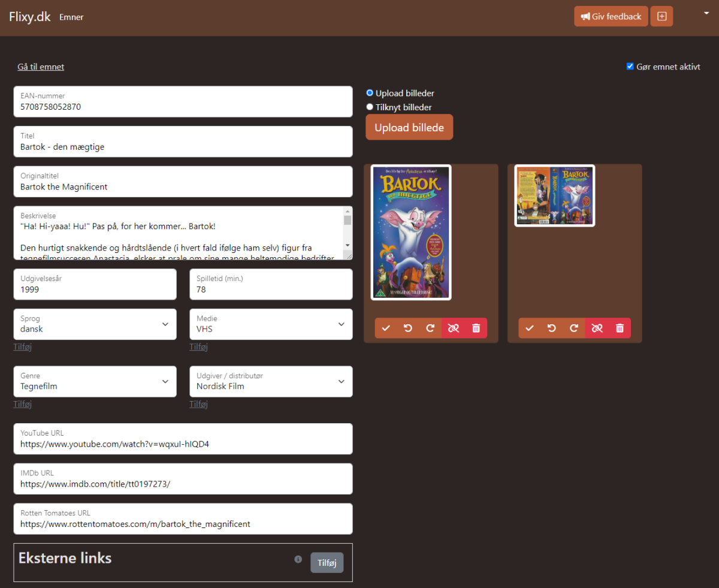Open the Medie dropdown

271,324
